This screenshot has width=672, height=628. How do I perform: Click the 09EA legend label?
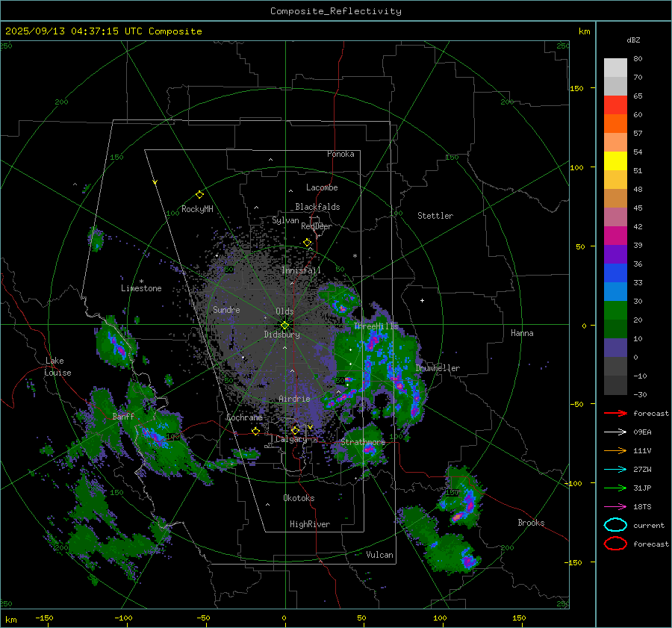[642, 432]
